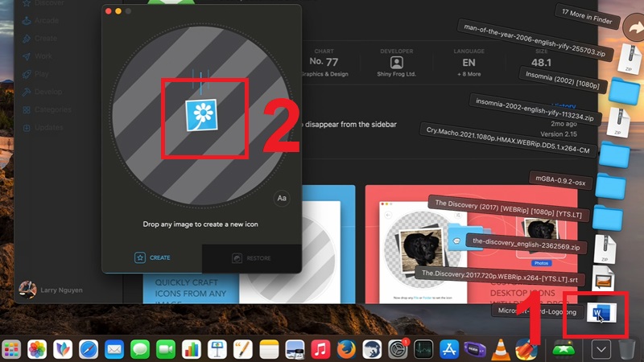Open Numbers from the Dock
644x362 pixels.
(x=192, y=350)
